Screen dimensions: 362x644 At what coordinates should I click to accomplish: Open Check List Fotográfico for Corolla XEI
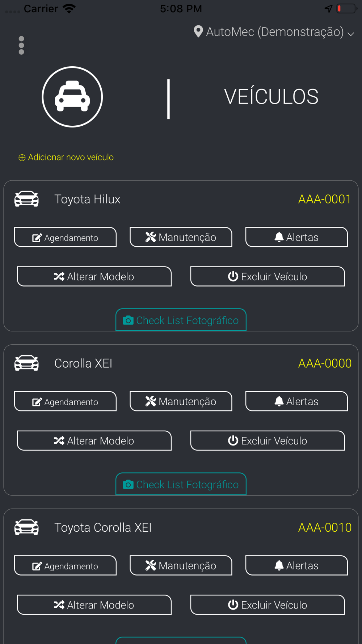tap(181, 484)
